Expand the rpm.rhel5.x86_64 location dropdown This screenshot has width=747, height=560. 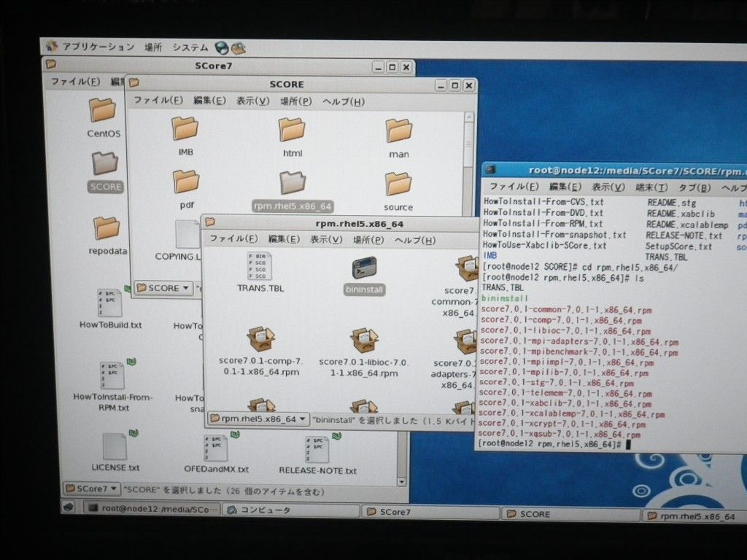(258, 419)
